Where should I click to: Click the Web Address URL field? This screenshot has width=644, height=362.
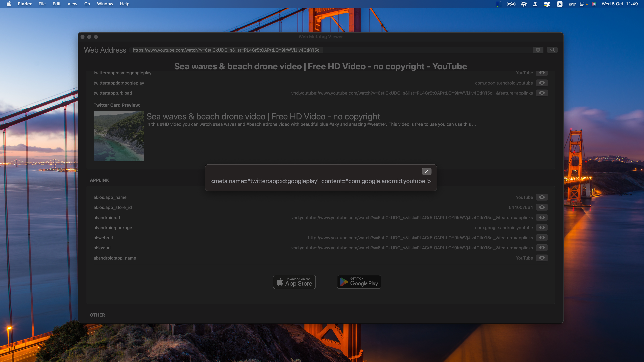pos(330,50)
